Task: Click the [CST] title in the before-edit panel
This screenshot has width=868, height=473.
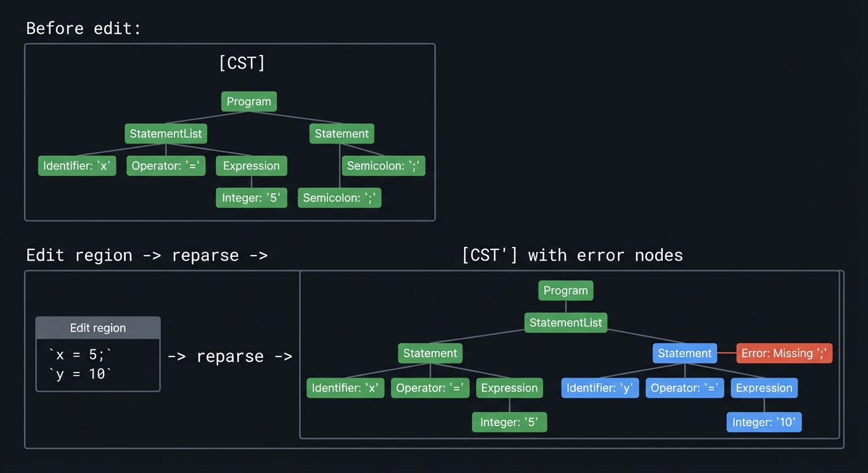Action: (x=242, y=62)
